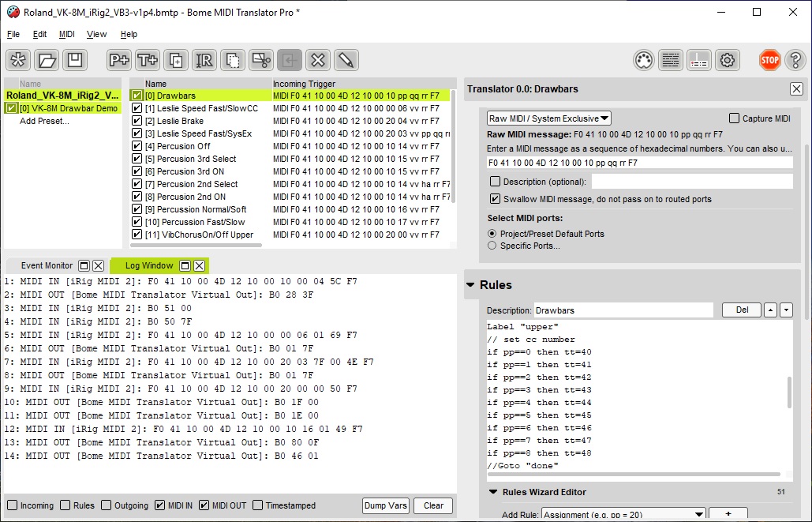Switch to the Event Monitor tab
The image size is (812, 522).
(47, 265)
